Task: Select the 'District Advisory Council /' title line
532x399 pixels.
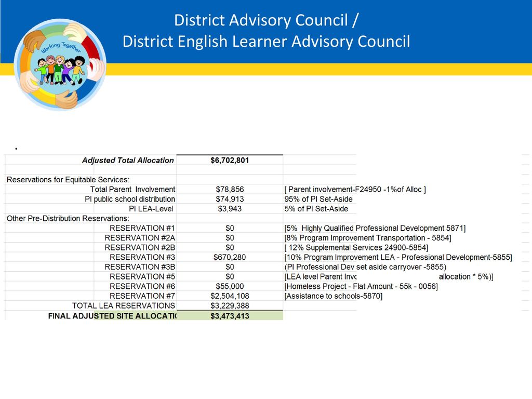Action: 266,20
